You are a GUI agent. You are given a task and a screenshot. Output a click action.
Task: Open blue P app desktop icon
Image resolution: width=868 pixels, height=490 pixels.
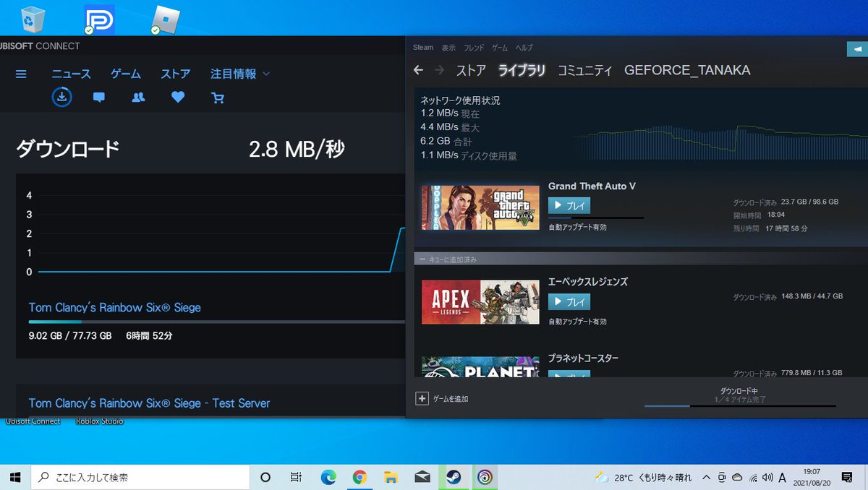click(x=99, y=20)
